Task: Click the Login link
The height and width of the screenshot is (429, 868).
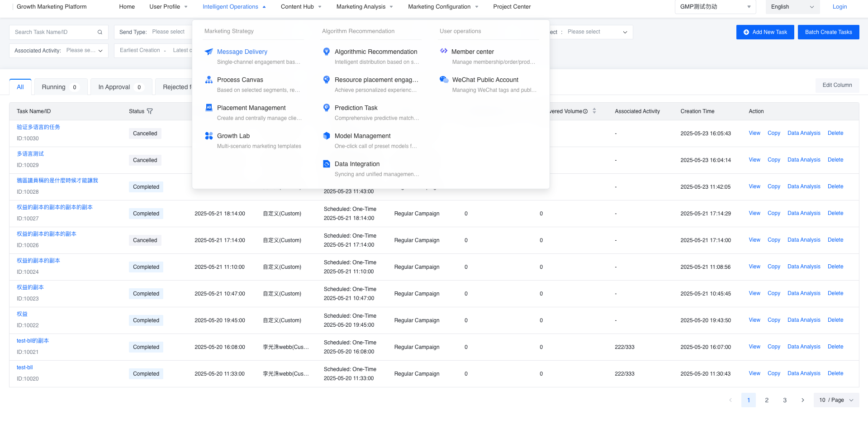Action: click(840, 7)
